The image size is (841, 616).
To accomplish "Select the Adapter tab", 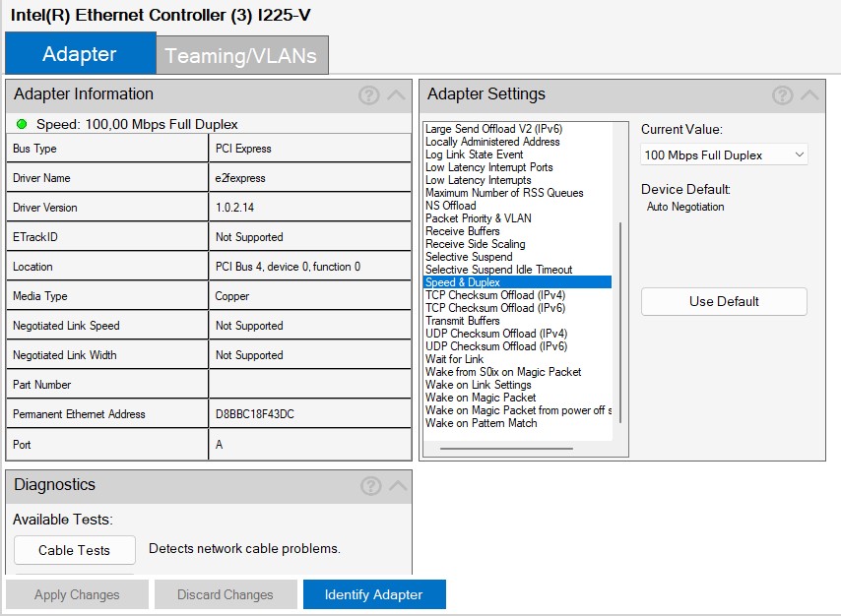I will point(80,54).
